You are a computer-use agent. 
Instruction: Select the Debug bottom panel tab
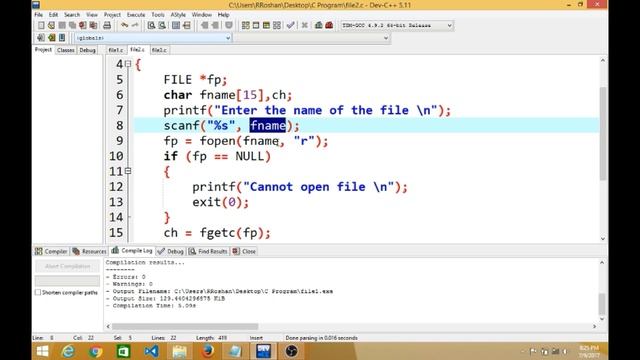point(171,251)
